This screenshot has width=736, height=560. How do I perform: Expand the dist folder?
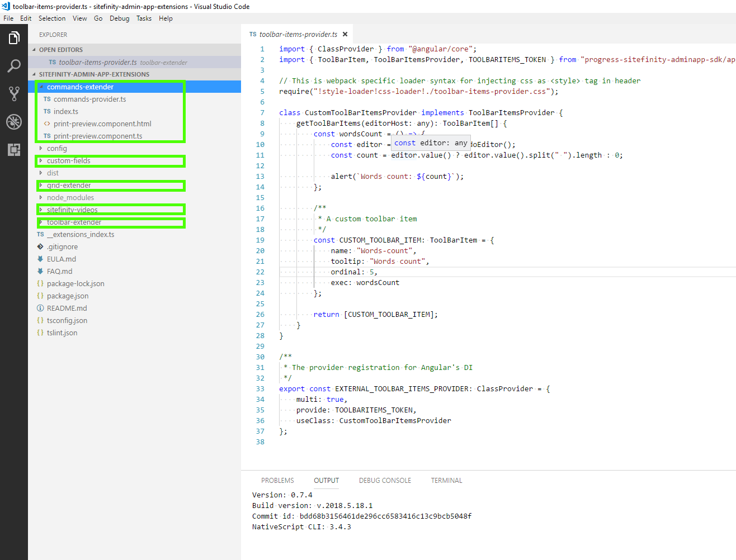[x=53, y=173]
